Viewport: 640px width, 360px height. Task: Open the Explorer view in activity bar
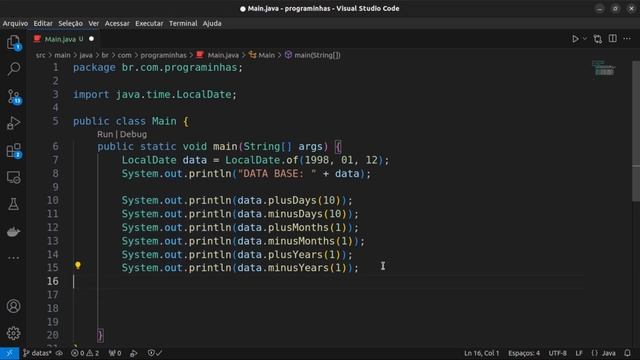(x=13, y=43)
